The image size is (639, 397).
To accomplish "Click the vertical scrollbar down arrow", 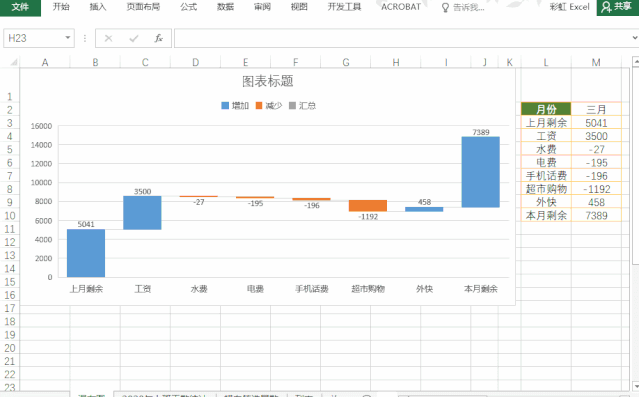I will click(x=635, y=386).
